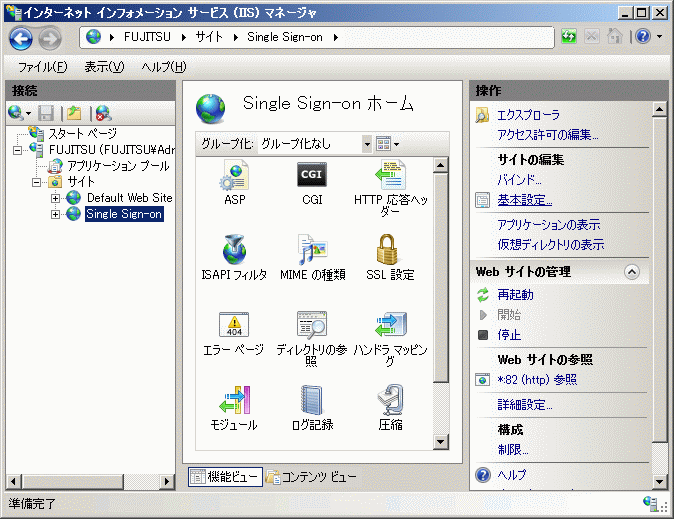Open the MIME の種類 feature icon
This screenshot has width=674, height=519.
tap(312, 250)
